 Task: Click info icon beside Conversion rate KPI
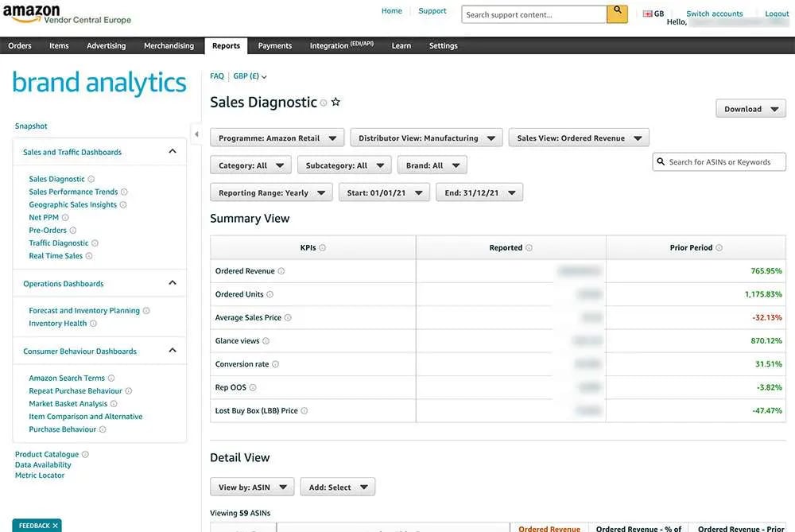point(275,364)
